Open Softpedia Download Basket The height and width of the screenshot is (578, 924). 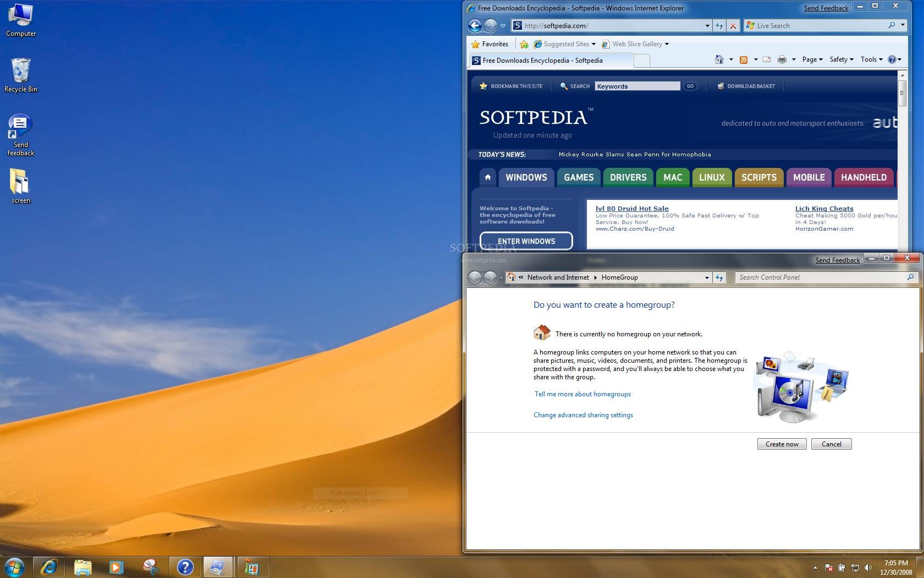tap(746, 86)
